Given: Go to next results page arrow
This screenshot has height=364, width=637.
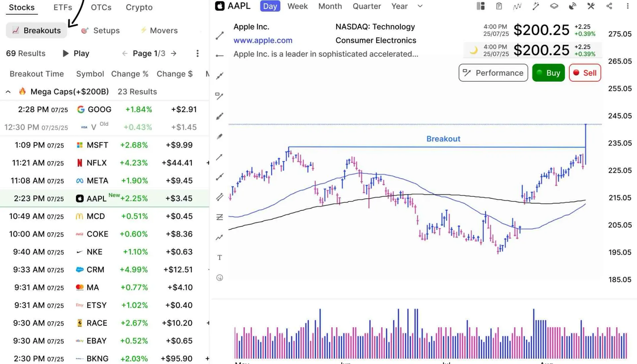Looking at the screenshot, I should (174, 53).
